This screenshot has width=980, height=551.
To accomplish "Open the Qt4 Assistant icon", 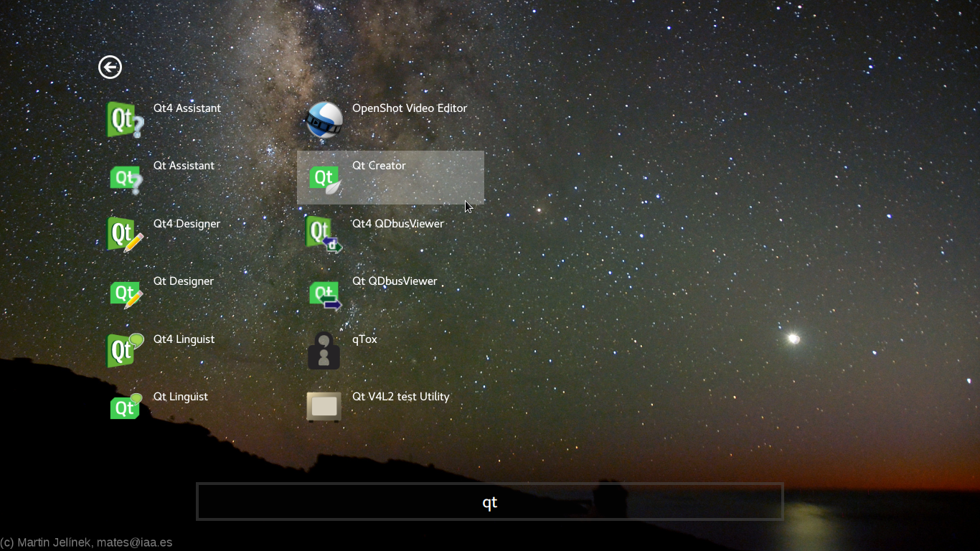I will coord(126,120).
